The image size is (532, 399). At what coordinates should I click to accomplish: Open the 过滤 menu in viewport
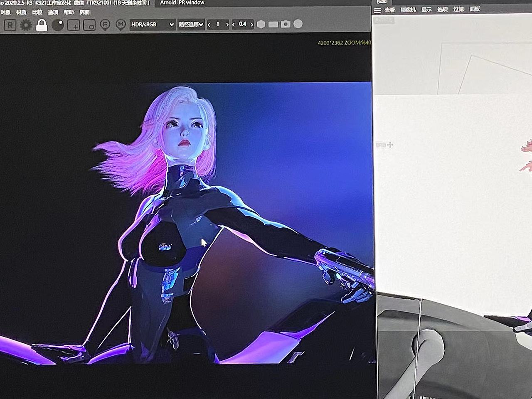tap(458, 9)
